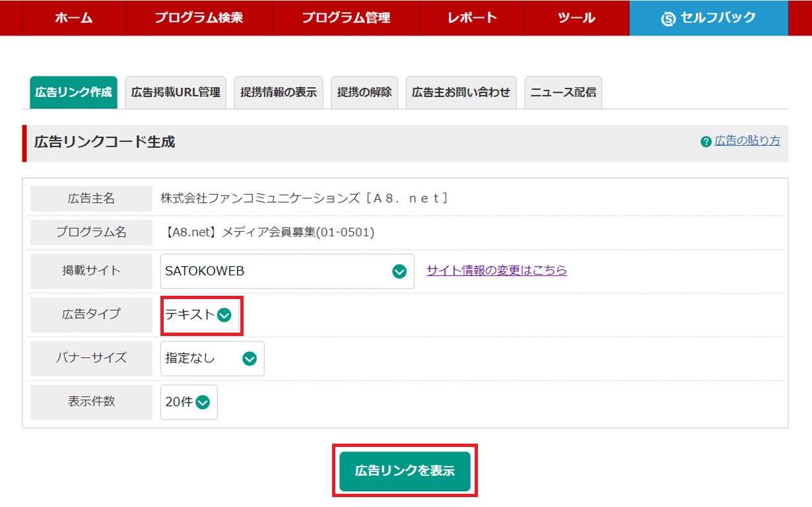Open the レポート menu item
The image size is (812, 507).
[471, 18]
